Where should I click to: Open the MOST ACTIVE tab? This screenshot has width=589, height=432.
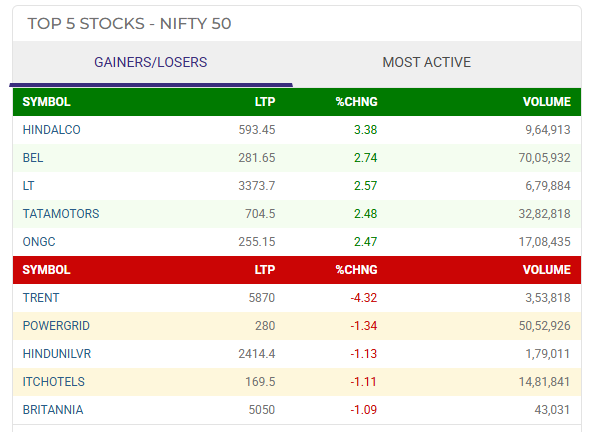pyautogui.click(x=426, y=62)
